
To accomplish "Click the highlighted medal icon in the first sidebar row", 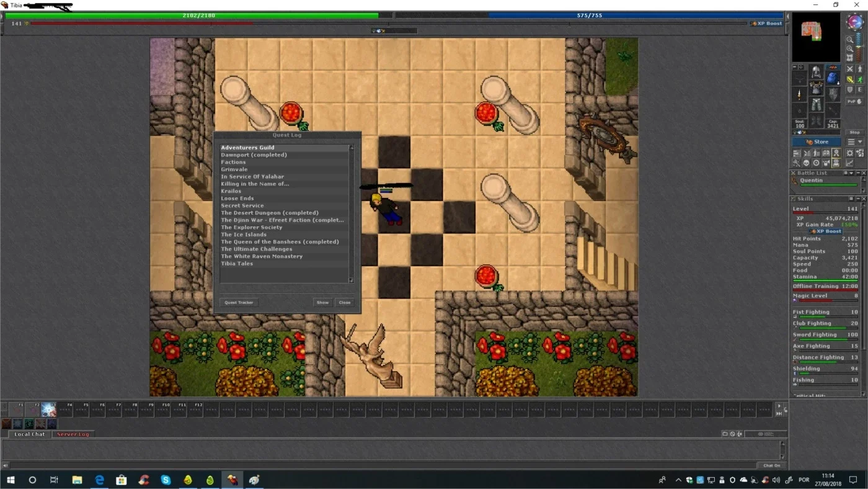I will (x=836, y=153).
